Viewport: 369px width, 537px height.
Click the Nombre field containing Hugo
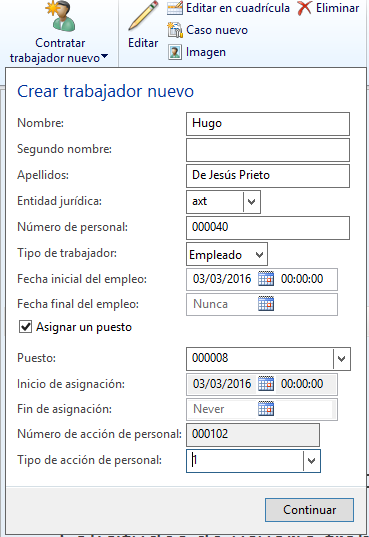268,124
